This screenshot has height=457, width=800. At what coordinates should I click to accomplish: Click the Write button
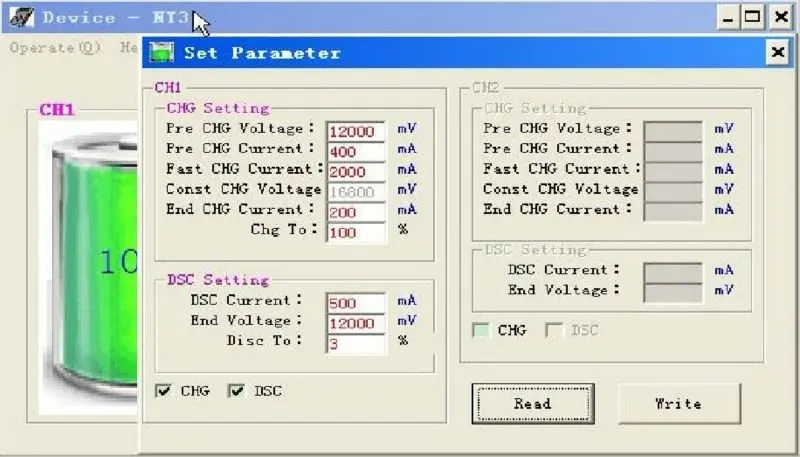click(679, 403)
